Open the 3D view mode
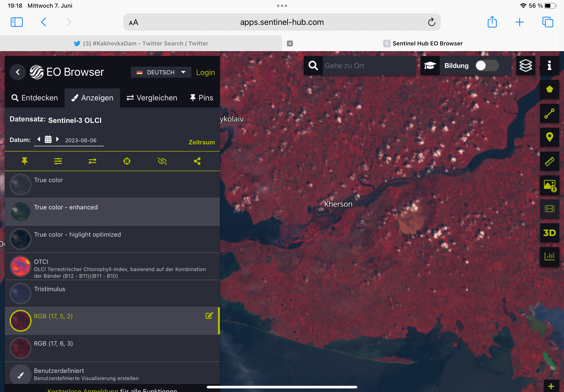The height and width of the screenshot is (392, 564). 549,233
